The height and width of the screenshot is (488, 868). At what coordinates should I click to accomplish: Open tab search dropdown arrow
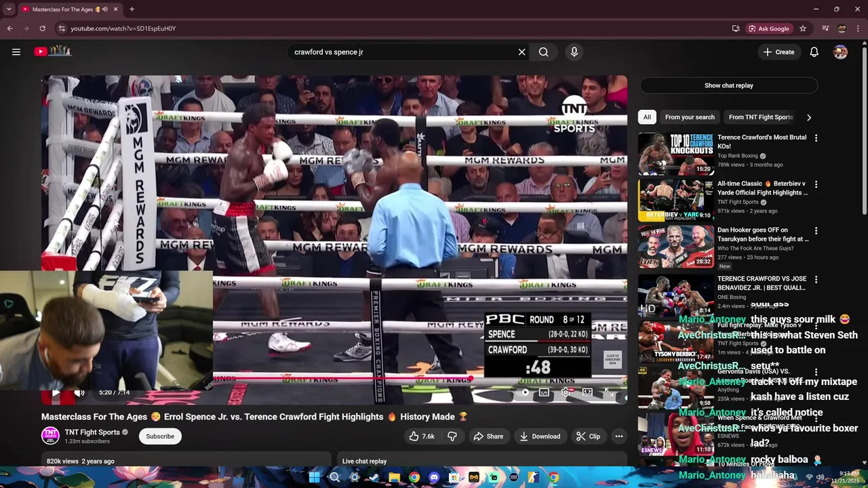pos(9,9)
